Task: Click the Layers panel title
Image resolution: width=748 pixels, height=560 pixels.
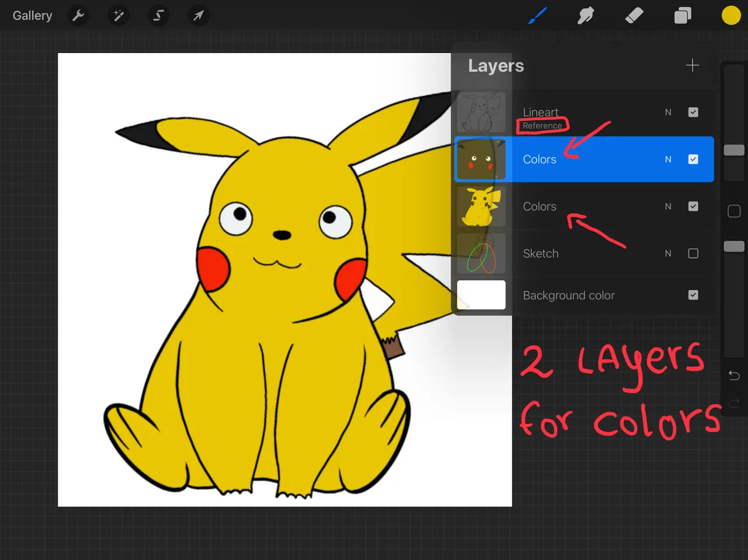Action: coord(496,66)
